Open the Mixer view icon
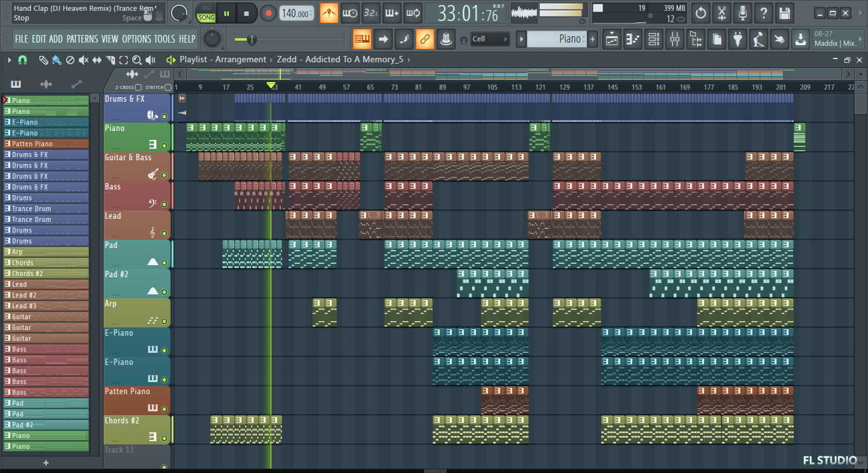Image resolution: width=868 pixels, height=473 pixels. (675, 39)
